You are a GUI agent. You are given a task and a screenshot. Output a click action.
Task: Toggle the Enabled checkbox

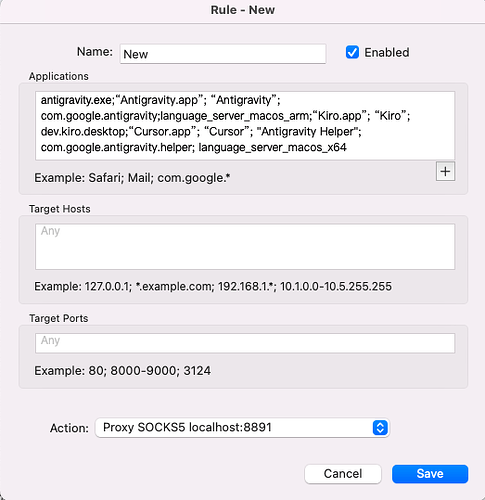tap(352, 52)
